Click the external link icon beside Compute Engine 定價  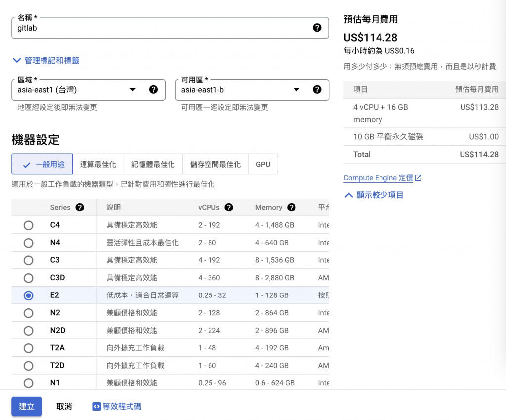coord(418,178)
